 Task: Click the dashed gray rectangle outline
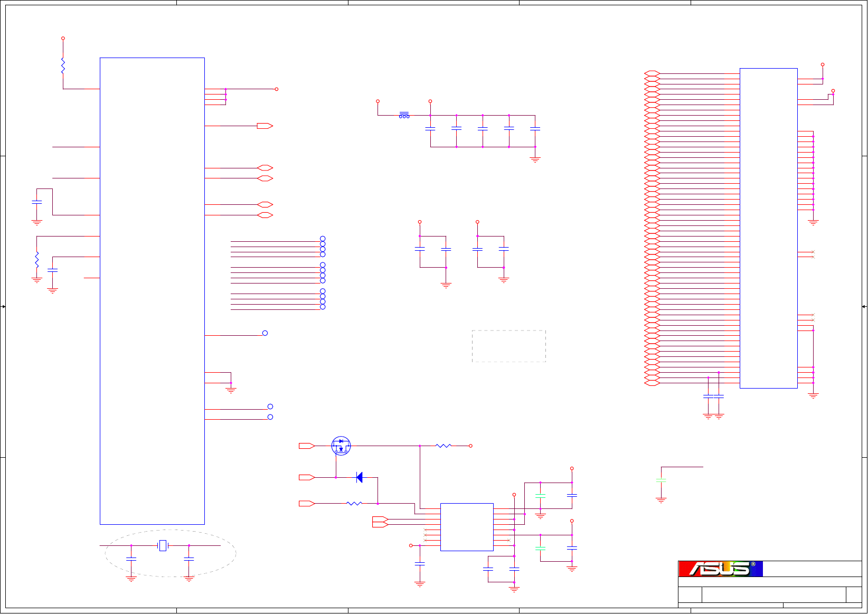[x=508, y=346]
